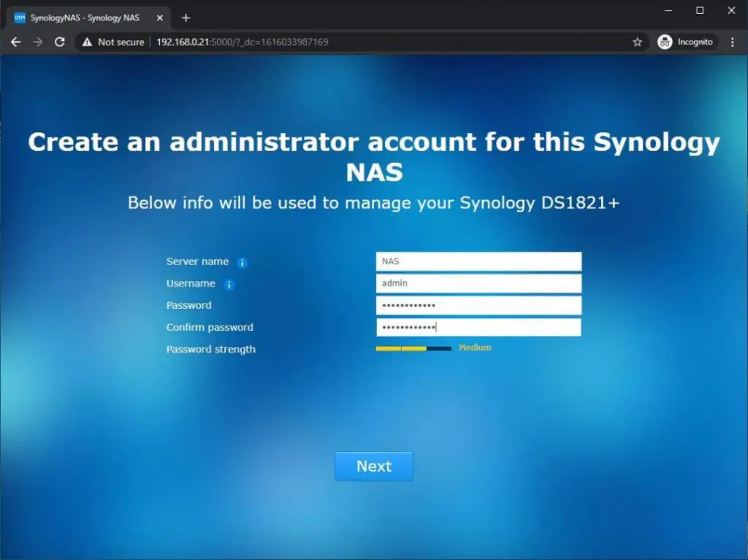Click the Server name label text
Viewport: 748px width, 560px height.
click(x=197, y=261)
